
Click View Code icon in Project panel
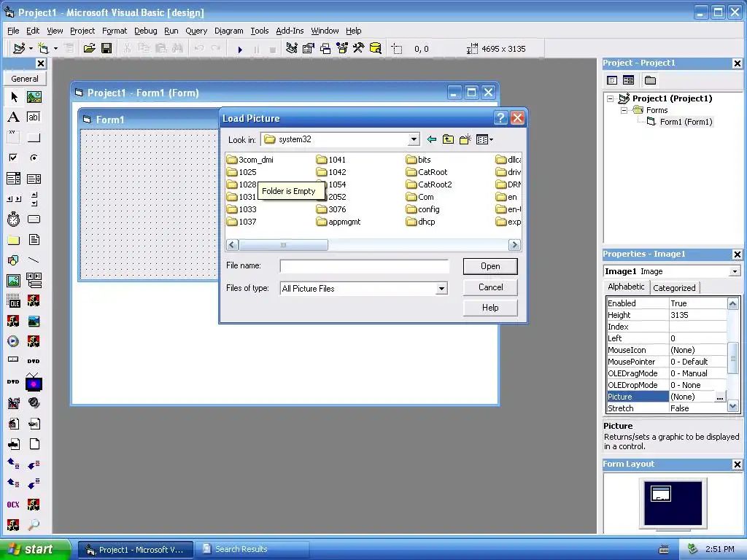click(x=612, y=80)
